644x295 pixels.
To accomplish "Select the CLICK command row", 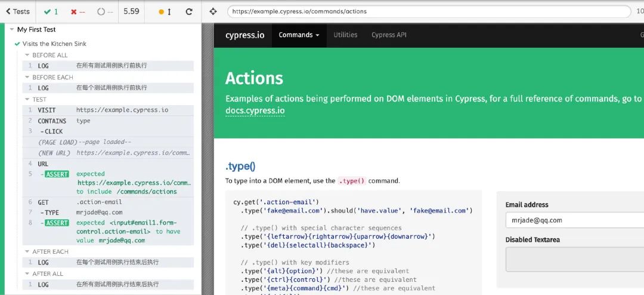I will (108, 131).
